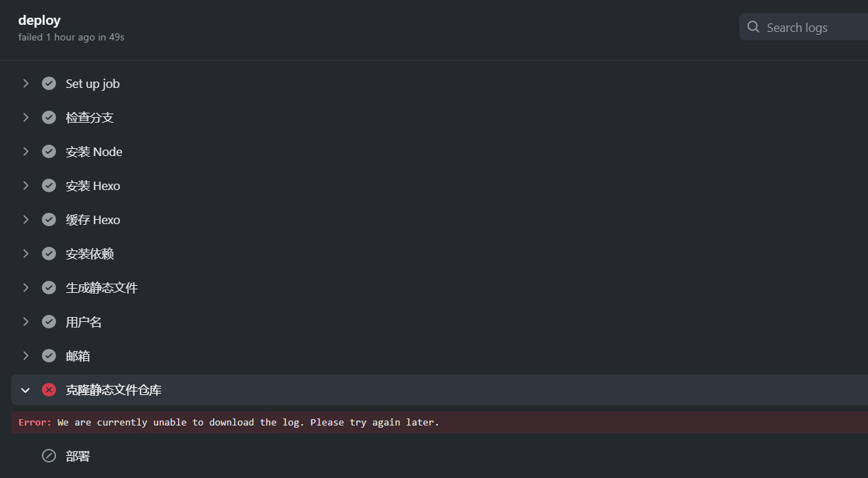Viewport: 868px width, 478px height.
Task: Click the check status icon for 缓存 Hexo
Action: [49, 220]
